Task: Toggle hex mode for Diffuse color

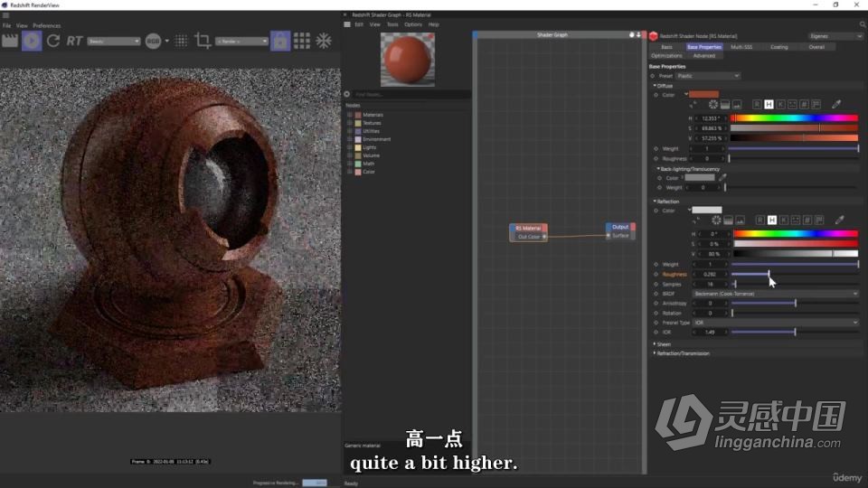Action: point(805,104)
